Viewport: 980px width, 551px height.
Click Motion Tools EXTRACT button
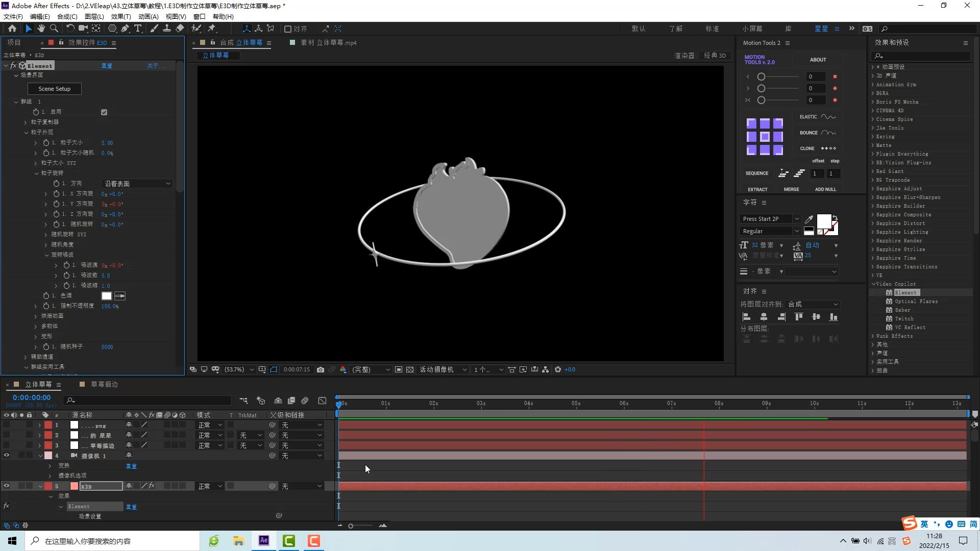point(757,189)
